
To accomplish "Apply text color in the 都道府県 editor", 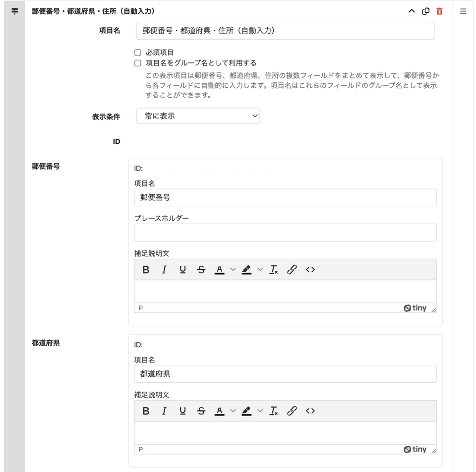I will point(220,411).
